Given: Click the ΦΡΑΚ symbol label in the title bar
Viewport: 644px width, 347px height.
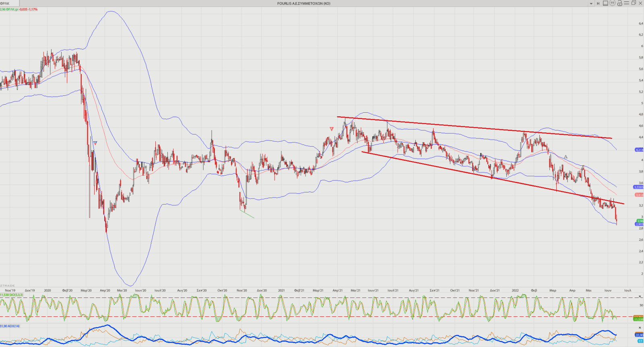Looking at the screenshot, I should pos(5,4).
